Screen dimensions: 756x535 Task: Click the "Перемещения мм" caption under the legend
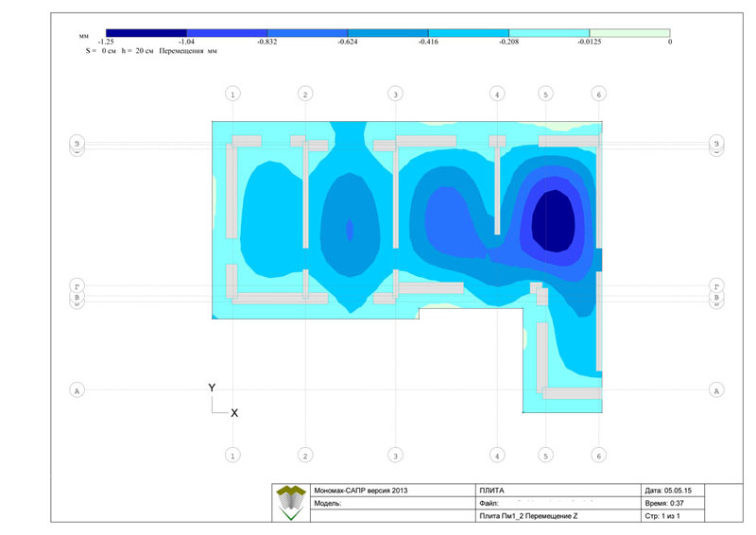coord(188,51)
